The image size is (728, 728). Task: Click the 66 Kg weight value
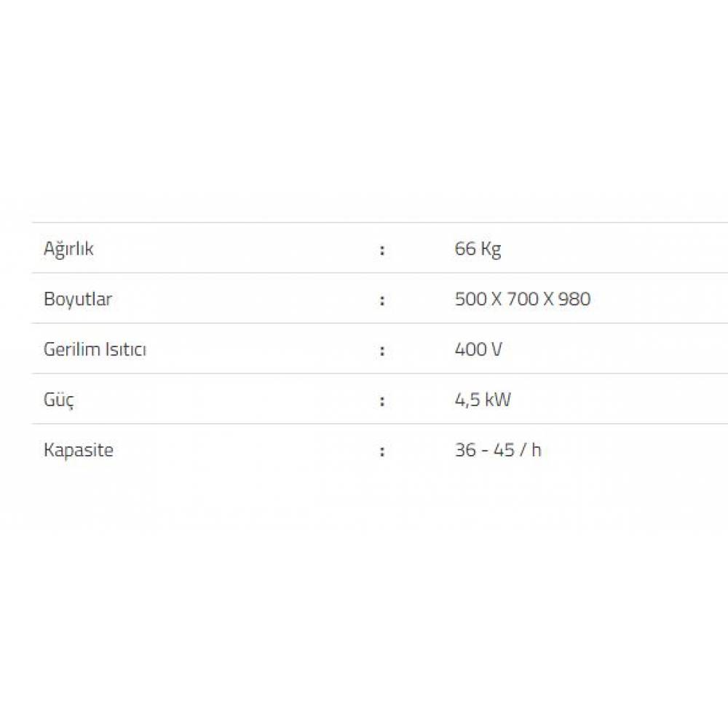478,249
